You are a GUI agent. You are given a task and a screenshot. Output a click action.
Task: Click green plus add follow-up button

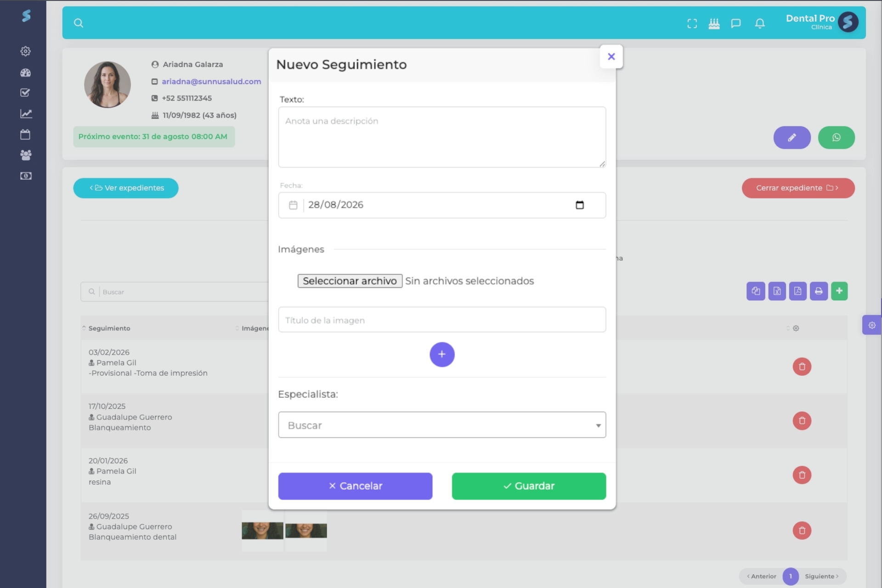(839, 291)
